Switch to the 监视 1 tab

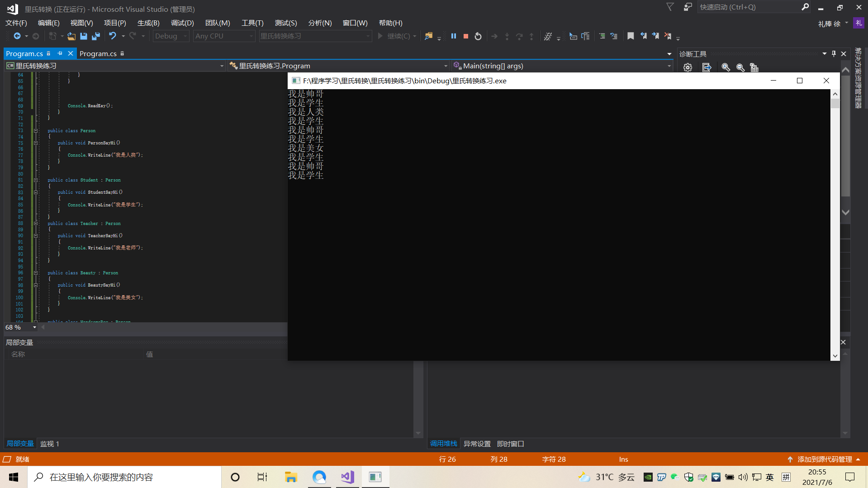click(x=50, y=444)
